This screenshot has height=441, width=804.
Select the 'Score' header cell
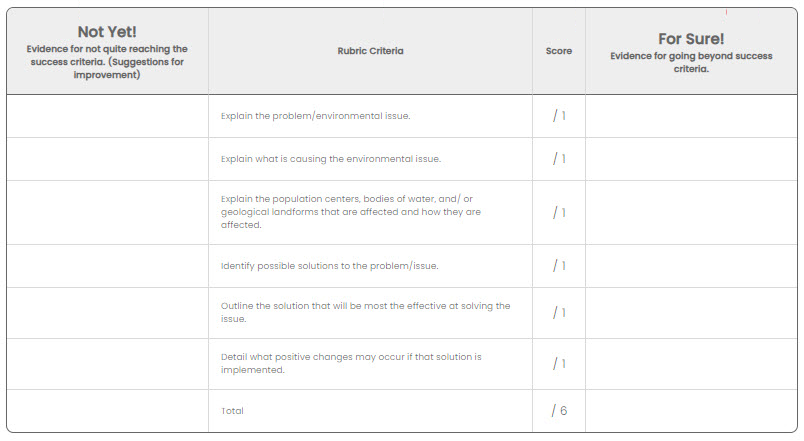559,51
